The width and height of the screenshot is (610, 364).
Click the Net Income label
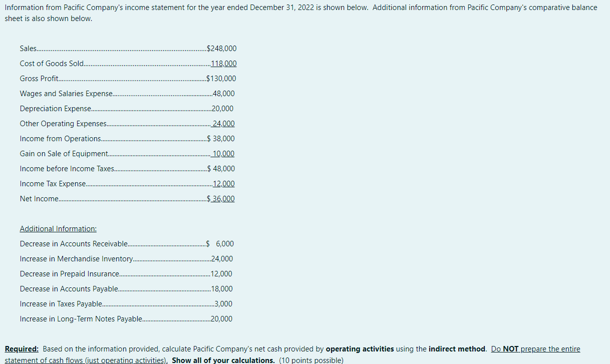(x=39, y=199)
